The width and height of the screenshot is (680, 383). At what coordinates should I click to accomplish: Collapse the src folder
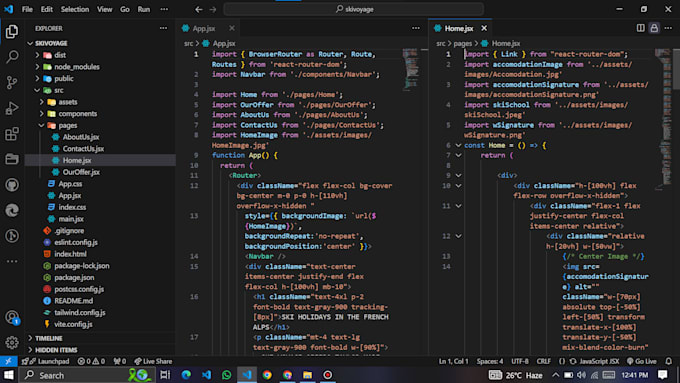pos(101,90)
